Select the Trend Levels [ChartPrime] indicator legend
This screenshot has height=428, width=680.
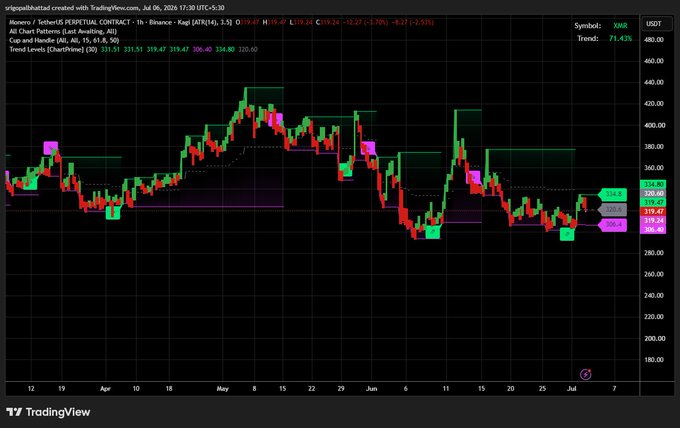[53, 49]
